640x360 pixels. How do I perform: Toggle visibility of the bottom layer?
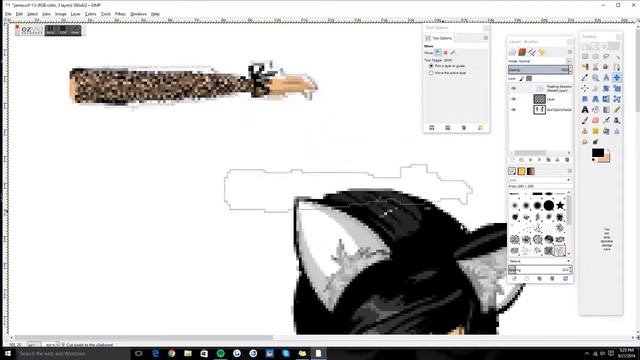(513, 109)
